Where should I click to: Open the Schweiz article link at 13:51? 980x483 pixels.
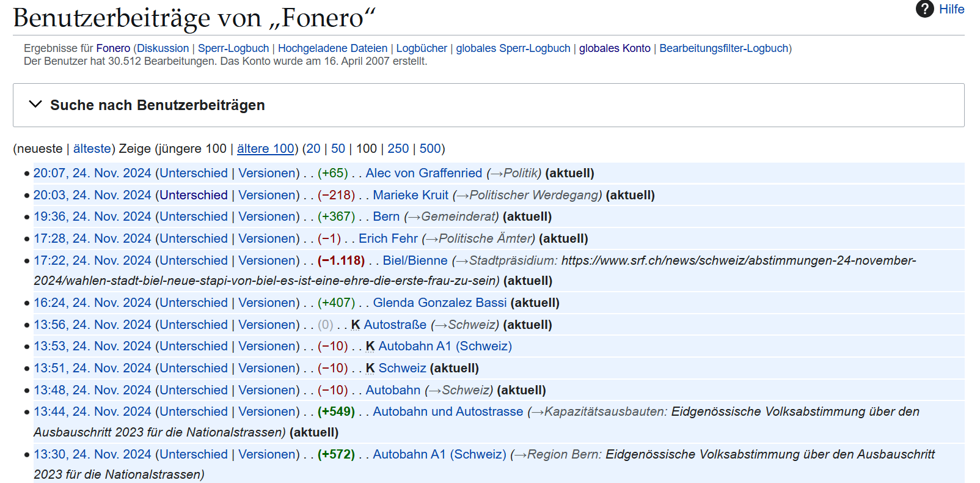pyautogui.click(x=402, y=368)
